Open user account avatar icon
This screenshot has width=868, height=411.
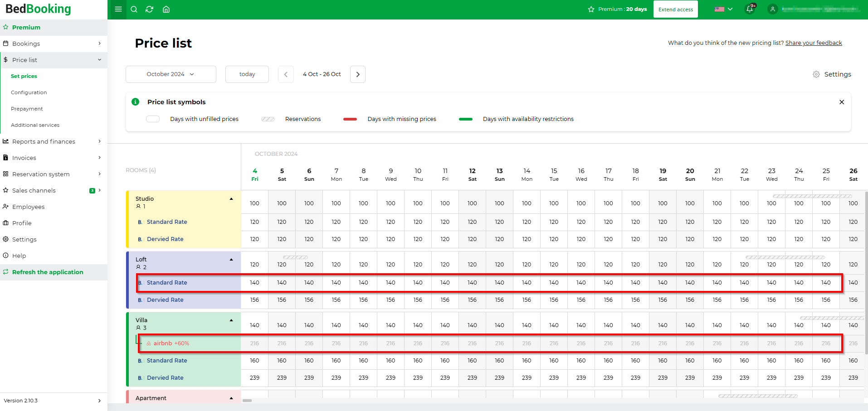pyautogui.click(x=772, y=9)
